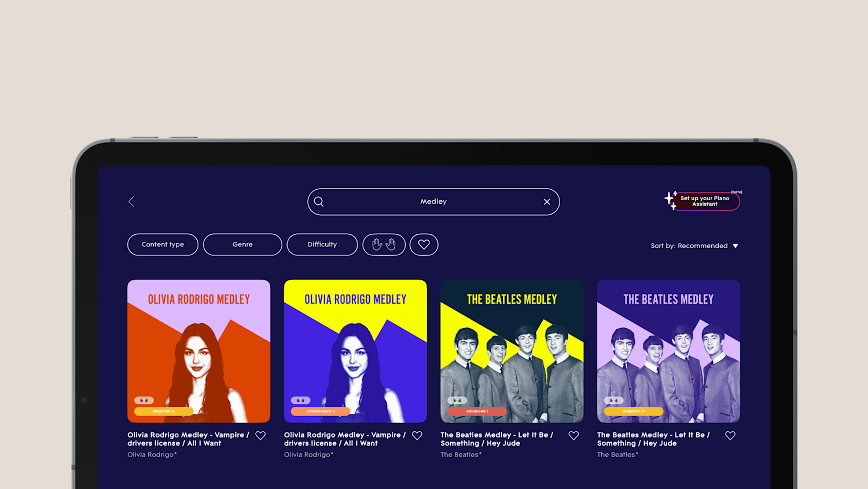This screenshot has height=489, width=868.
Task: Click the Beginner IV difficulty badge
Action: tap(634, 411)
